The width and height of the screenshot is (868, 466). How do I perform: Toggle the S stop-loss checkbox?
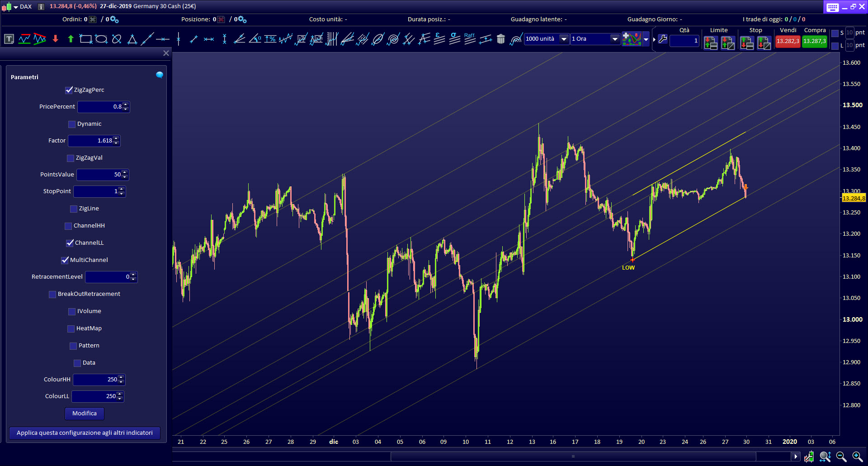click(x=835, y=33)
